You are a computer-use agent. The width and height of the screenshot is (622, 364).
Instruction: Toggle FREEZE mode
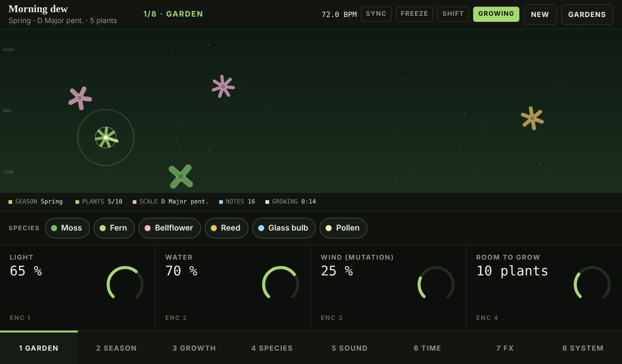tap(414, 14)
